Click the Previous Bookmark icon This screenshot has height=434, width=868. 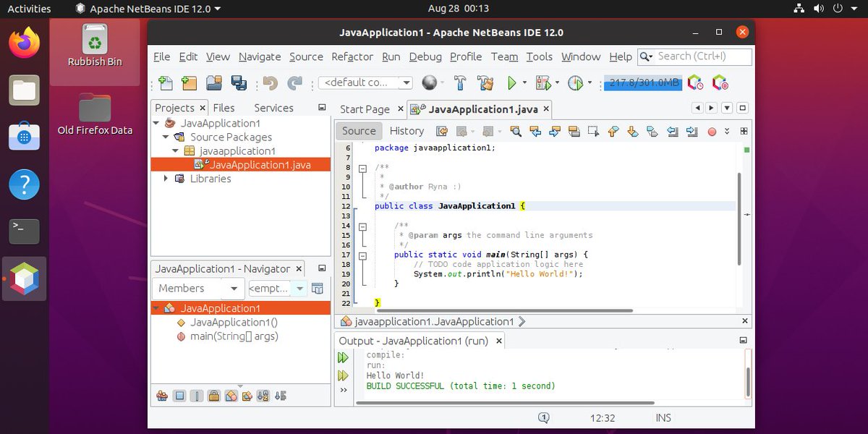613,131
